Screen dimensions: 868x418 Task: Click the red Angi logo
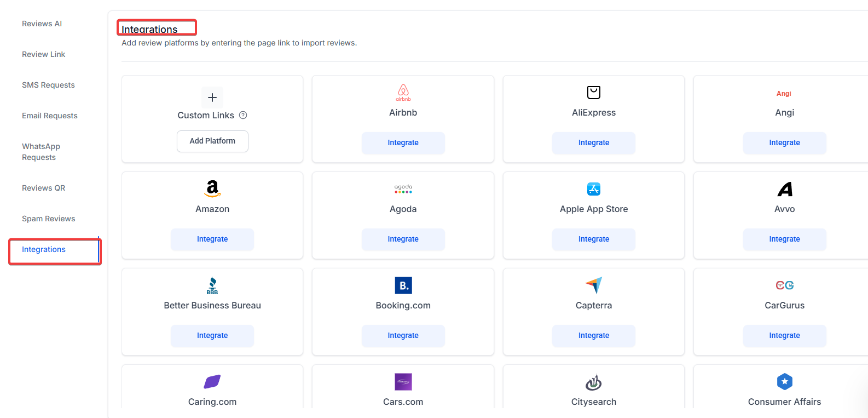coord(784,94)
